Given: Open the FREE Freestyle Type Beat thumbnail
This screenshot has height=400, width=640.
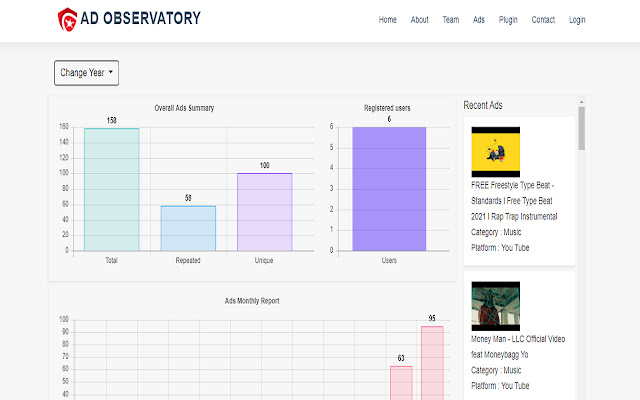Looking at the screenshot, I should (496, 152).
